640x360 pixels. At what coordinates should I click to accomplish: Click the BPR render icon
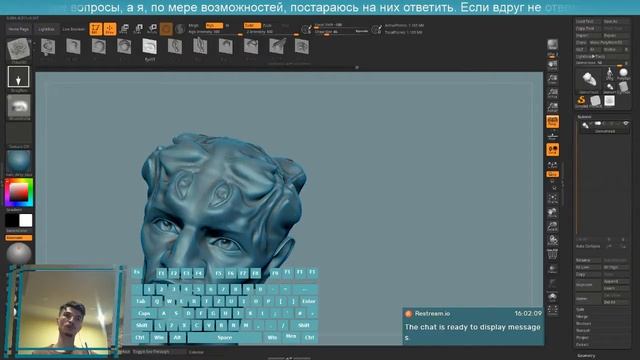click(x=553, y=44)
